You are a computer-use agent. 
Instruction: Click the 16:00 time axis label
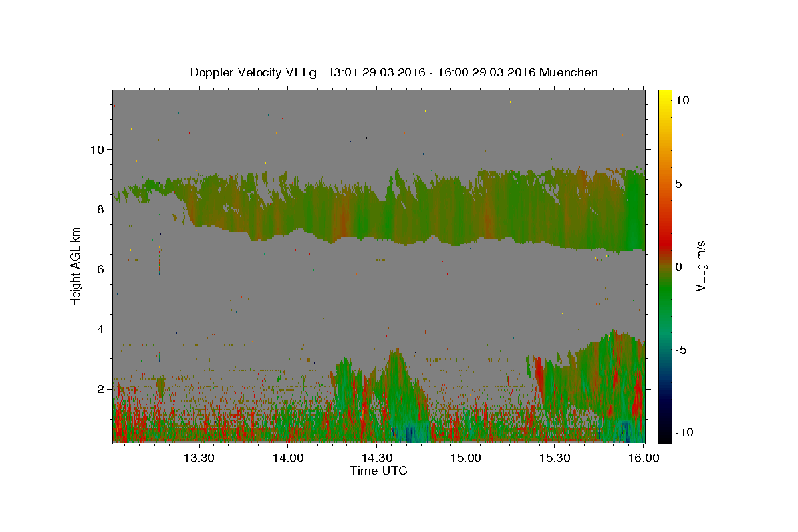[x=644, y=458]
